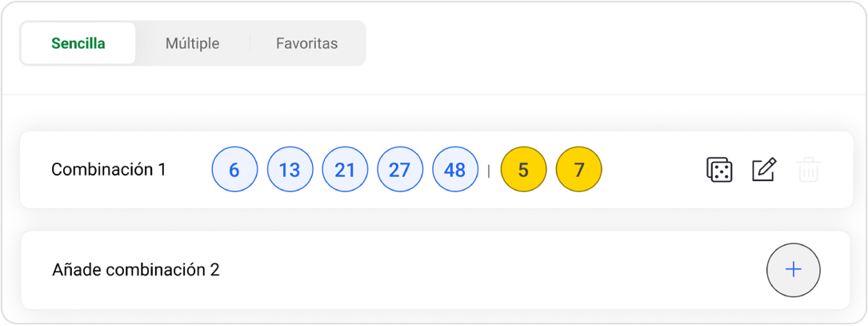868x326 pixels.
Task: Click the yellow star number 7
Action: pyautogui.click(x=578, y=170)
